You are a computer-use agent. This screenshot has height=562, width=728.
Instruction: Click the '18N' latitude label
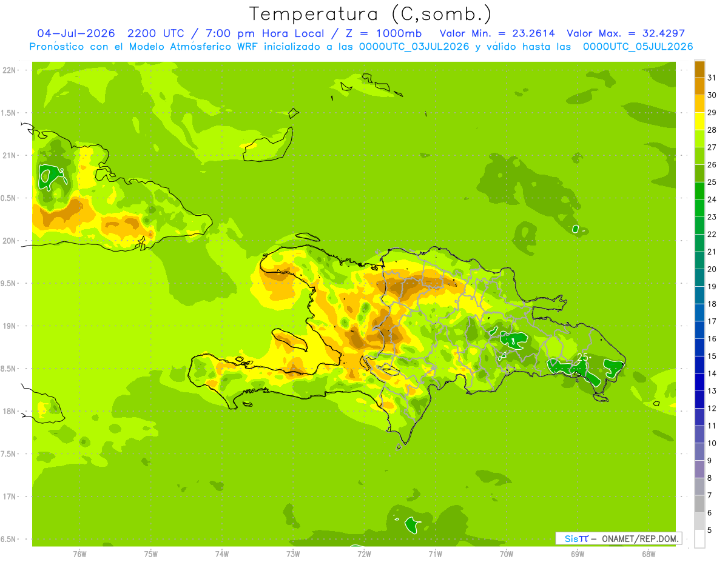(10, 412)
